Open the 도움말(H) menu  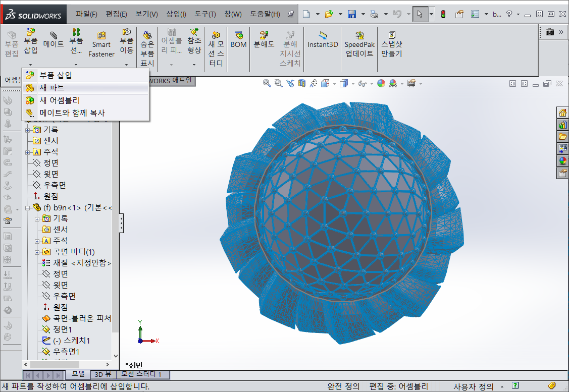[265, 14]
